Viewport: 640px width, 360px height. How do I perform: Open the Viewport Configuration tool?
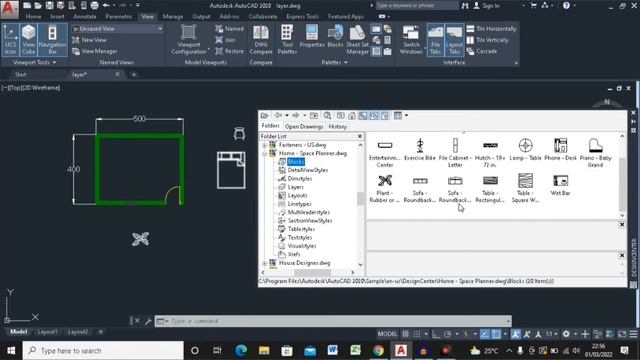coord(189,40)
